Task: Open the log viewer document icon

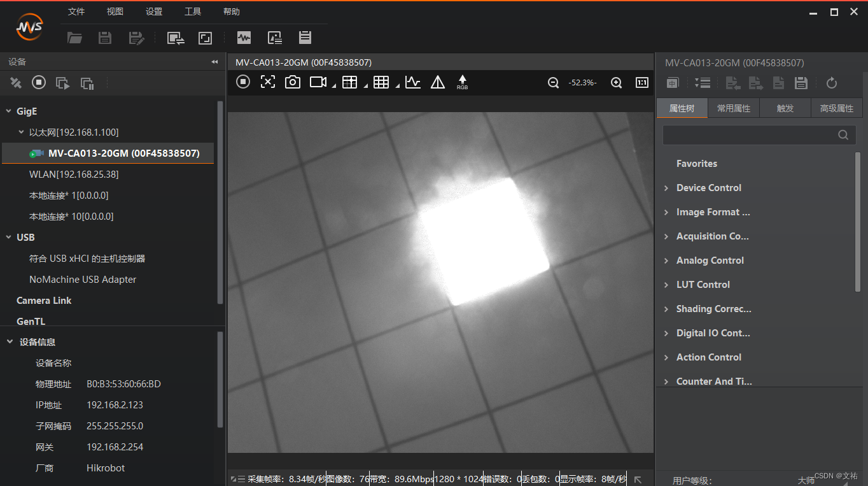Action: pyautogui.click(x=305, y=38)
